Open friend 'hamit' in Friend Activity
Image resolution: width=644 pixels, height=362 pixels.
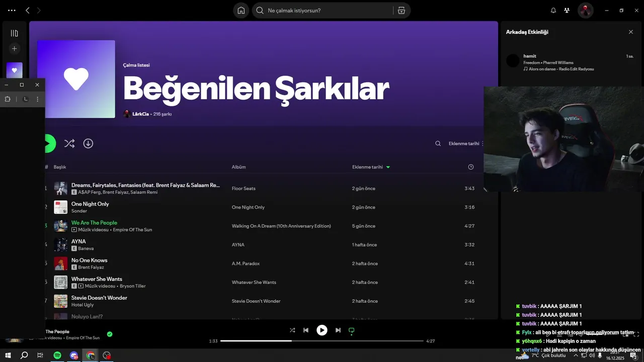pyautogui.click(x=530, y=56)
